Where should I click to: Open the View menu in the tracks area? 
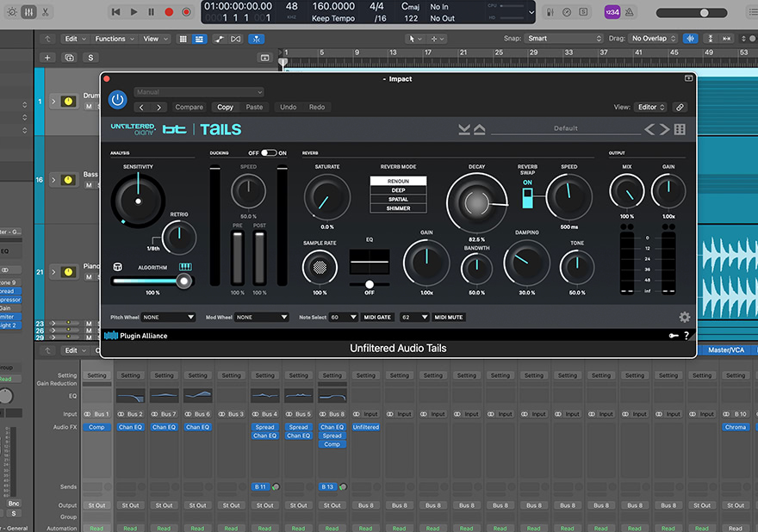[x=155, y=39]
